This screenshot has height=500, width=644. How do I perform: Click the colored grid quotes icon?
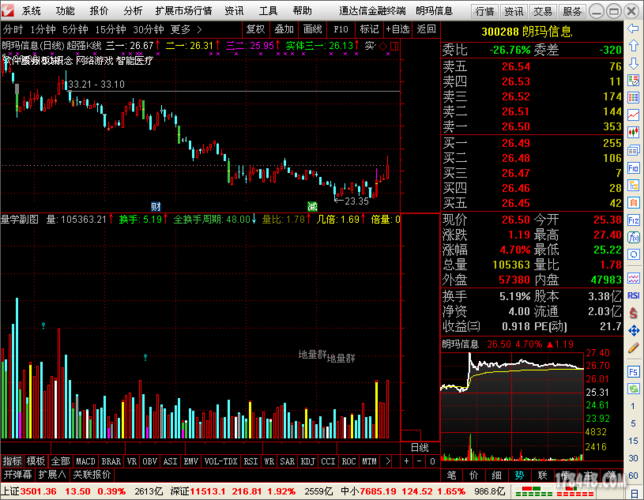click(633, 97)
